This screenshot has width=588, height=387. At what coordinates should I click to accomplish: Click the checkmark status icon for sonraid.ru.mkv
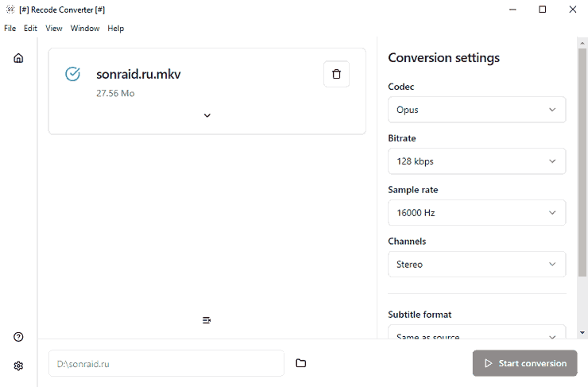coord(73,74)
